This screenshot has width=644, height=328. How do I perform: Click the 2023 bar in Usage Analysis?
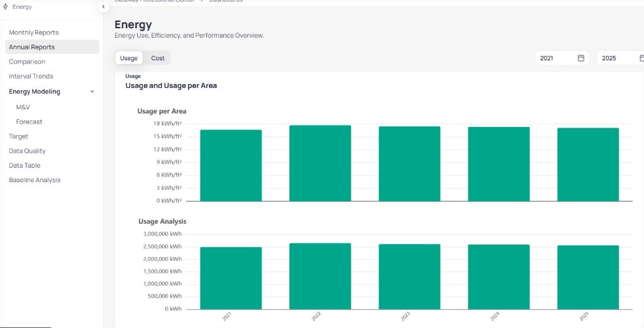coord(409,276)
